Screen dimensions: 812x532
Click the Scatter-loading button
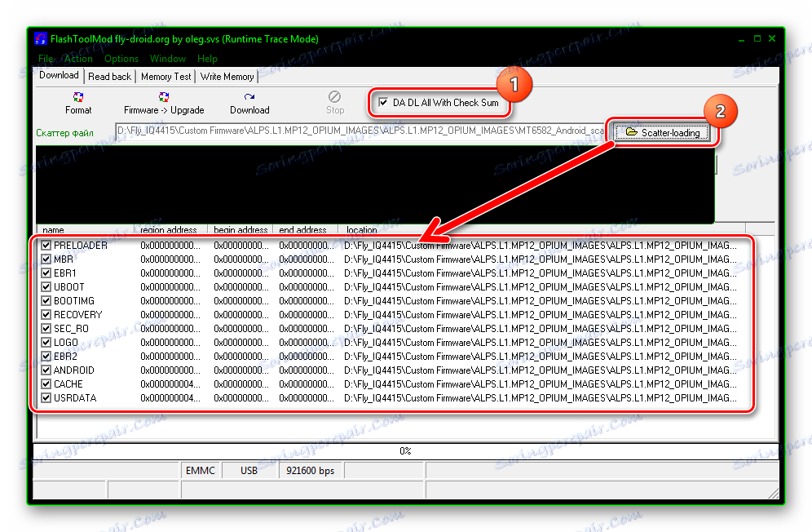(663, 133)
